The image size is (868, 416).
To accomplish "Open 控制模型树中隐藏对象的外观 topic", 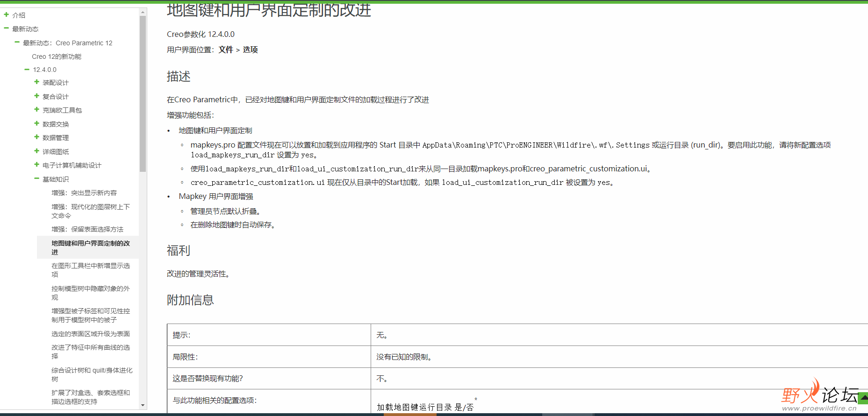I will click(91, 293).
